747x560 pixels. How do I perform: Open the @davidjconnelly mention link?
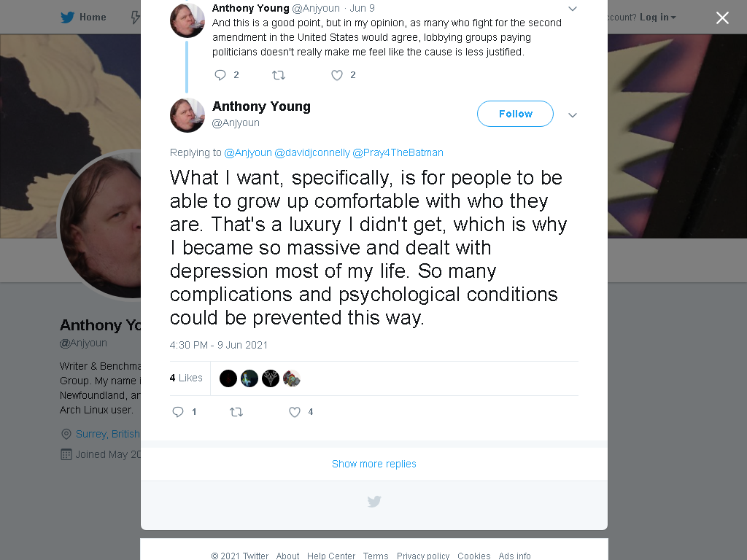click(312, 152)
